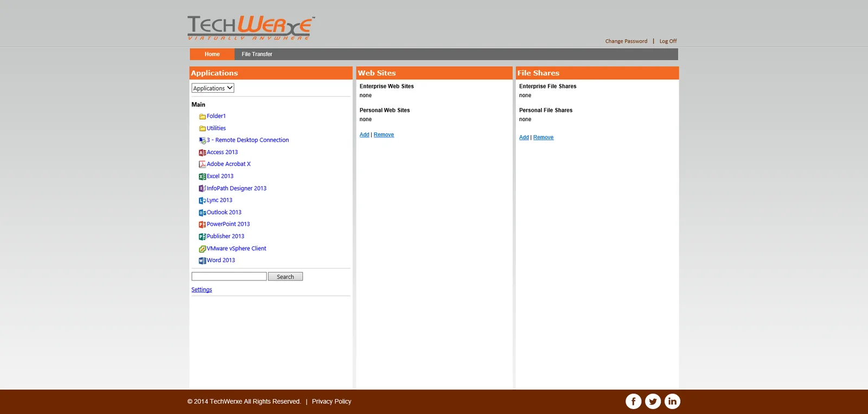Open the Settings link

coord(202,290)
